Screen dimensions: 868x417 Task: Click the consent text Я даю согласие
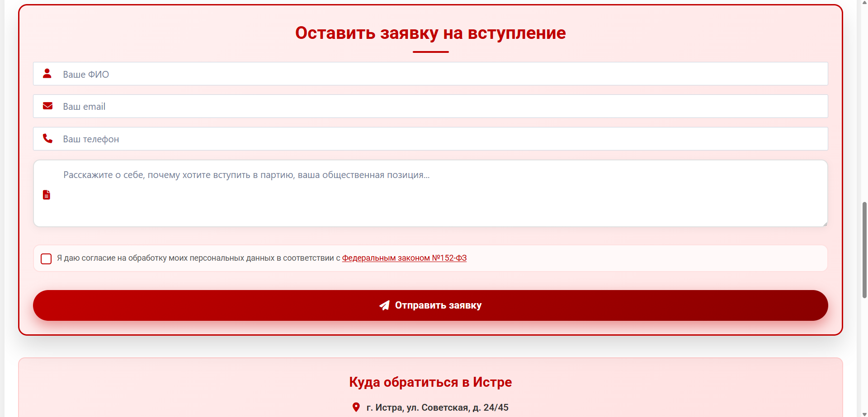coord(86,258)
